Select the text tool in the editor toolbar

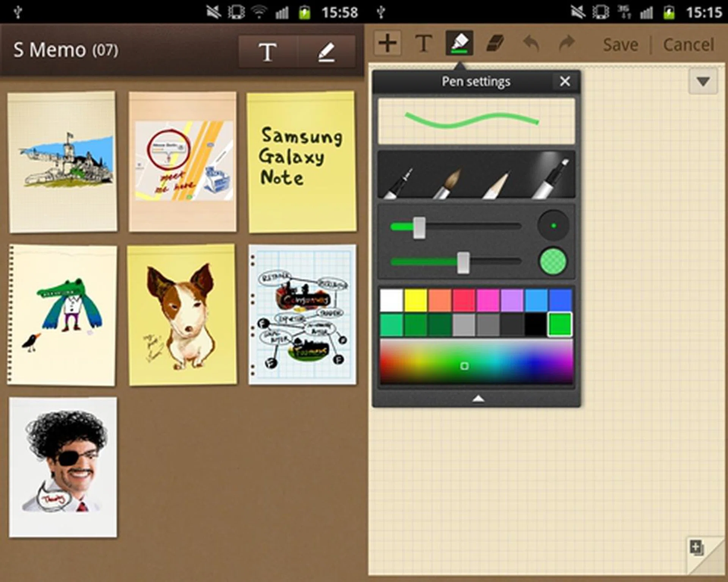pos(423,44)
